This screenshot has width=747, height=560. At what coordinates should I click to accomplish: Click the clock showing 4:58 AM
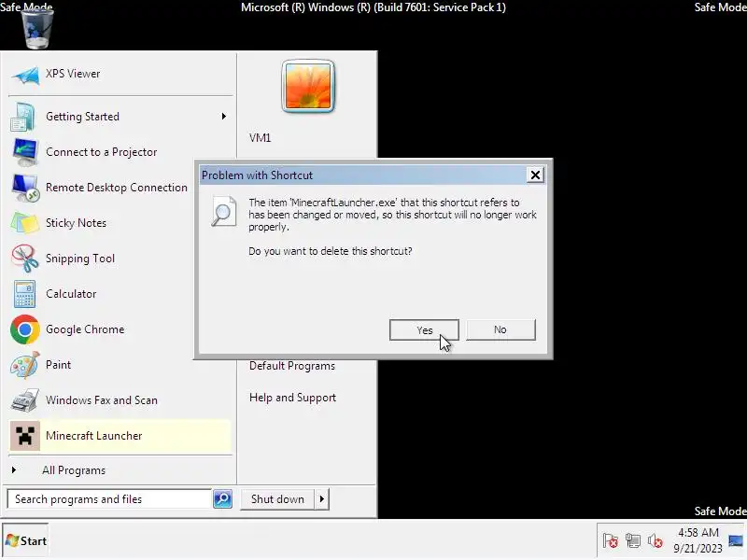click(x=698, y=533)
